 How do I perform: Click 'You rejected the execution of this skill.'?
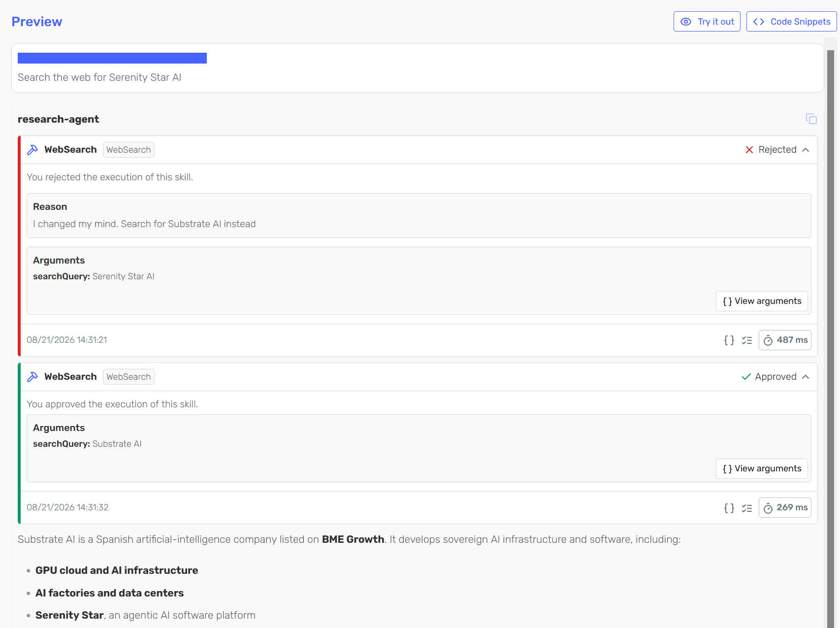click(x=110, y=177)
